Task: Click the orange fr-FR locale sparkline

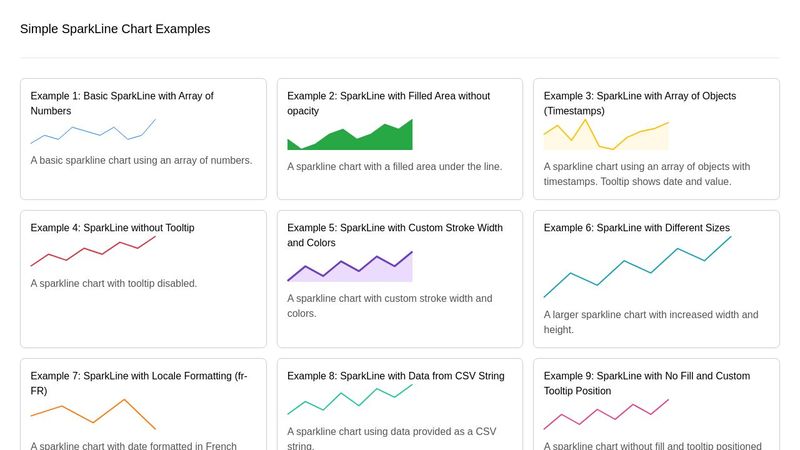Action: (93, 414)
